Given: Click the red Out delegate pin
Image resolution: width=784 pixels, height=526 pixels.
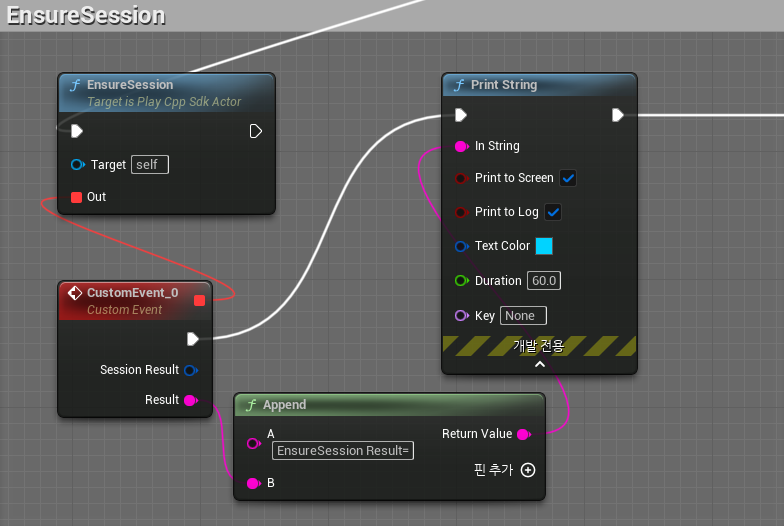Looking at the screenshot, I should tap(77, 197).
